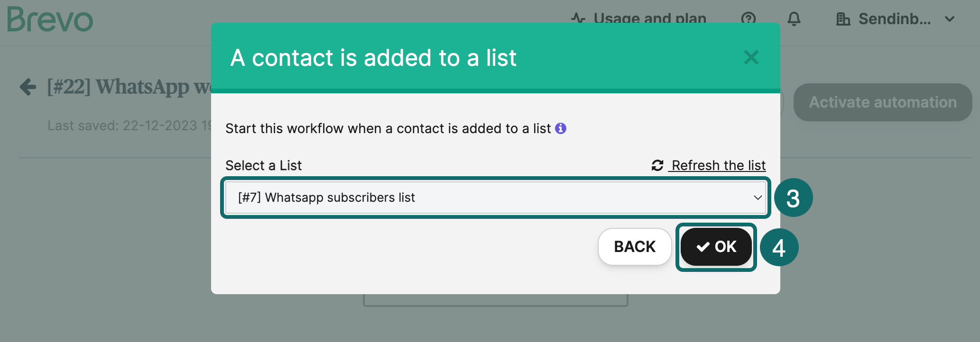Close the contact added dialog
980x342 pixels.
[751, 57]
